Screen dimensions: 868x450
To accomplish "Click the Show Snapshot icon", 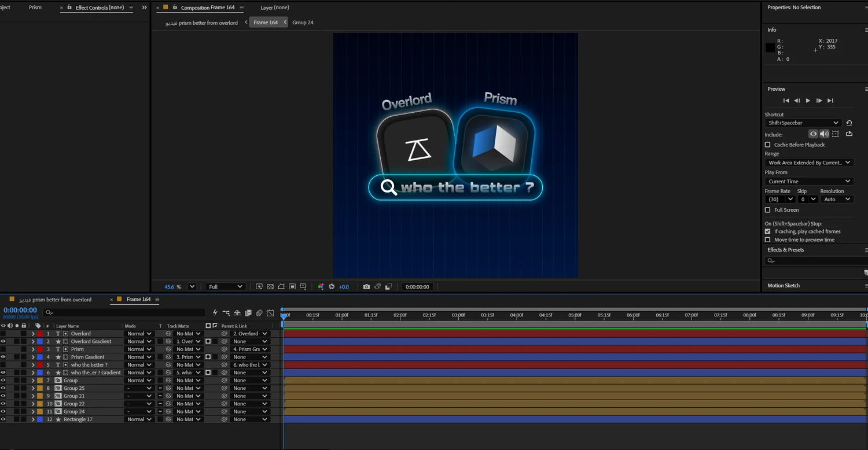I will [x=377, y=287].
